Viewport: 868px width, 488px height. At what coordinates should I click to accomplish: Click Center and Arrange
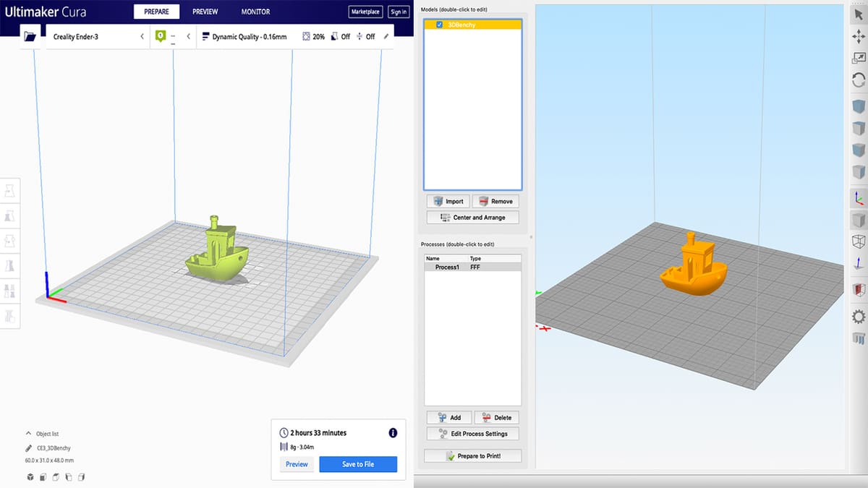tap(472, 217)
